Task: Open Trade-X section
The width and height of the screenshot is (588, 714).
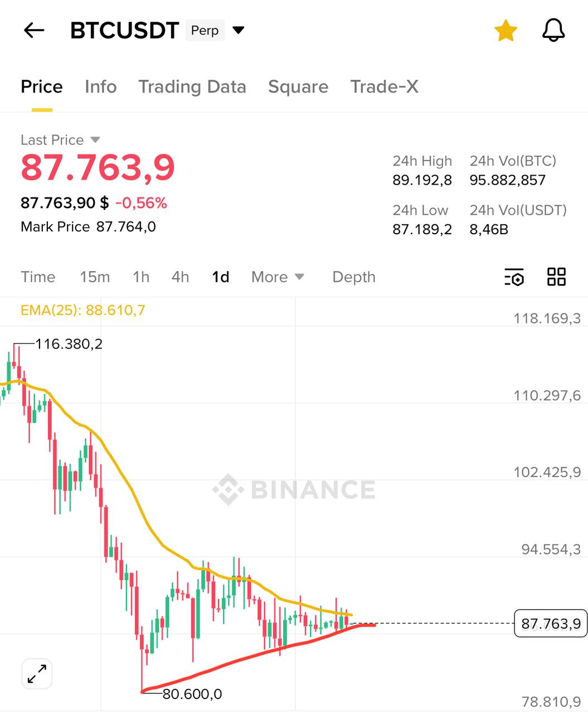Action: coord(384,87)
